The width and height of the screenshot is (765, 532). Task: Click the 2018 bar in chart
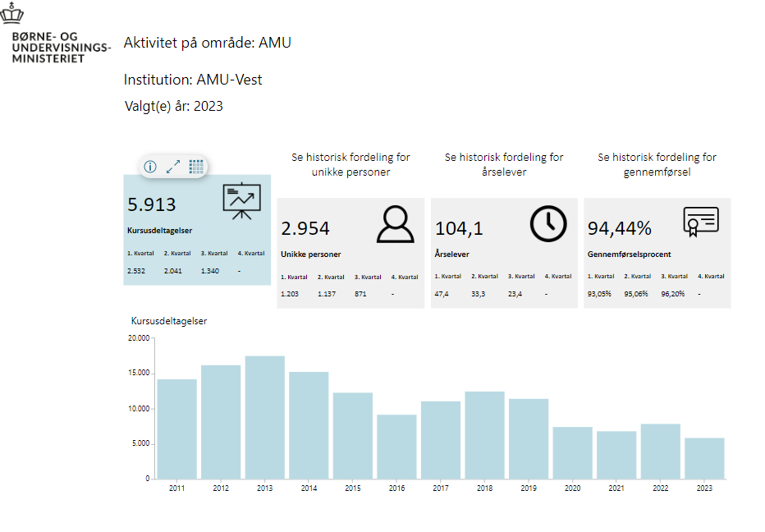(x=484, y=435)
